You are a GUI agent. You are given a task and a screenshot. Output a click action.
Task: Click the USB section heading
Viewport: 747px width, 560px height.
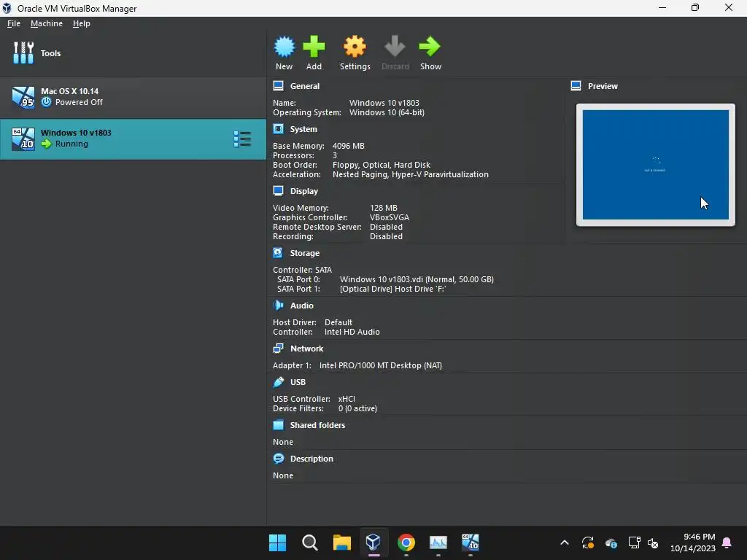point(298,382)
